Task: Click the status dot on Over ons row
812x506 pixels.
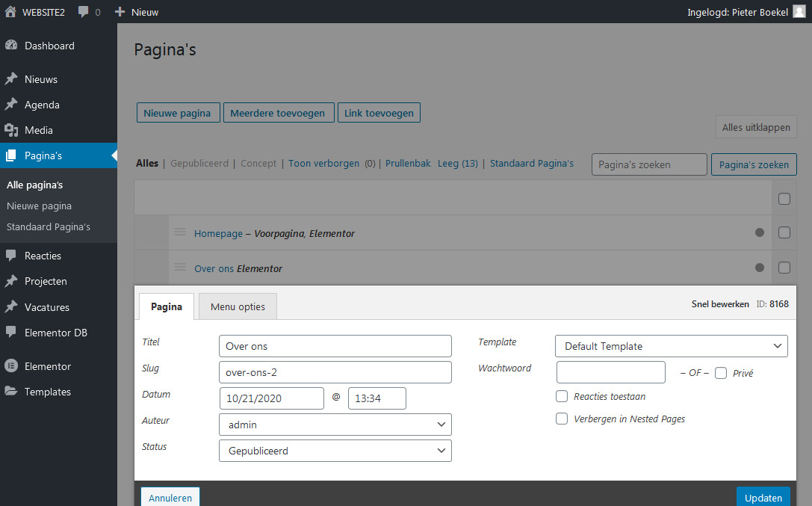Action: pos(760,268)
